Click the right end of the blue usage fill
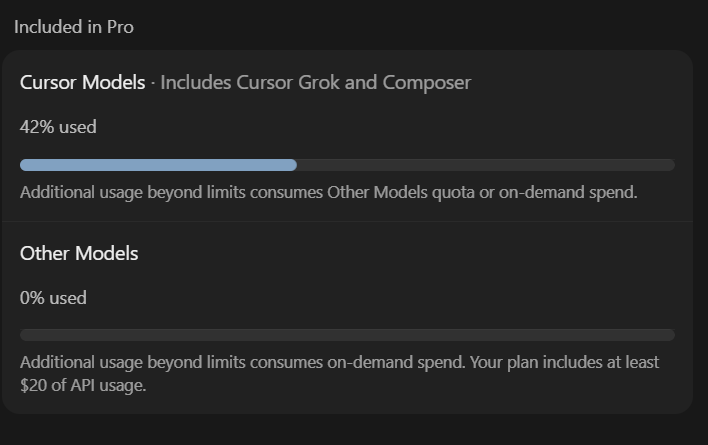 (293, 165)
